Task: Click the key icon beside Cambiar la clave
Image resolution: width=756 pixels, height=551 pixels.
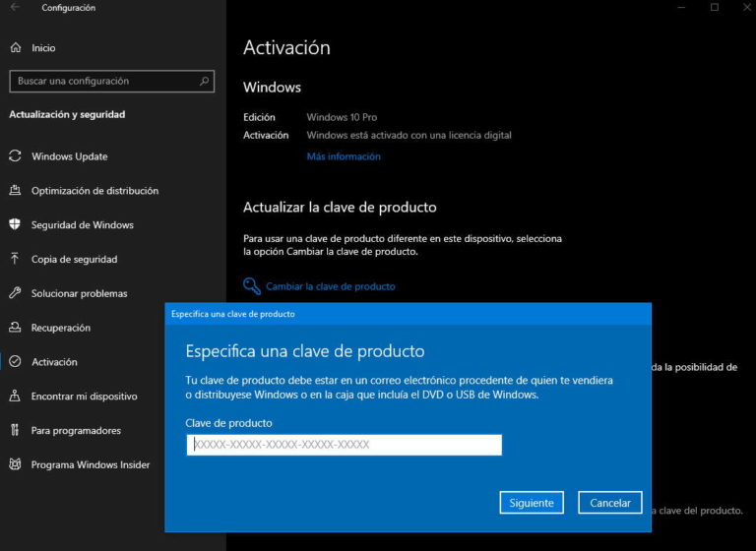Action: pyautogui.click(x=252, y=286)
